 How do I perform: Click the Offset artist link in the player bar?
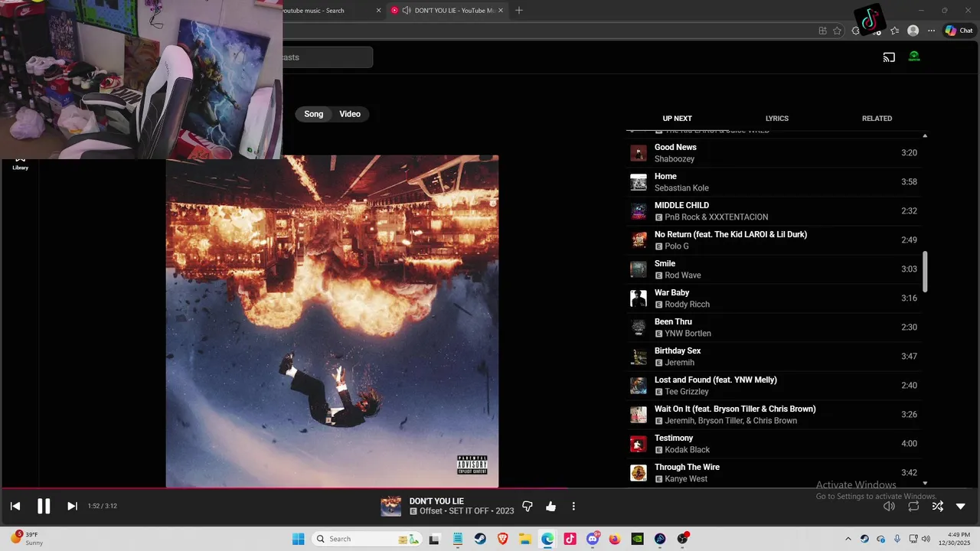431,511
